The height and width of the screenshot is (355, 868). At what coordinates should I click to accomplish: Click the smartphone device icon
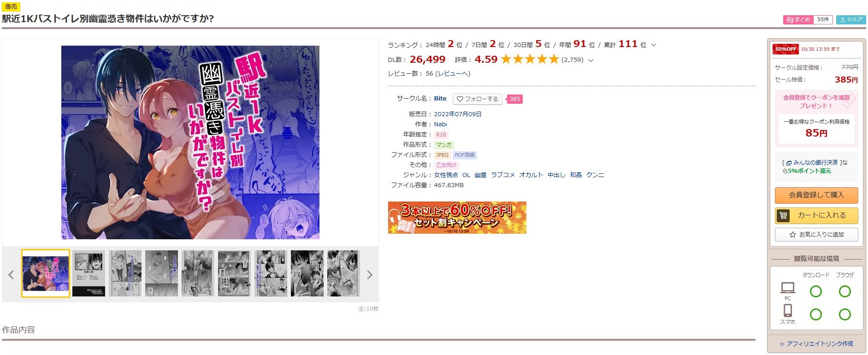pyautogui.click(x=788, y=310)
